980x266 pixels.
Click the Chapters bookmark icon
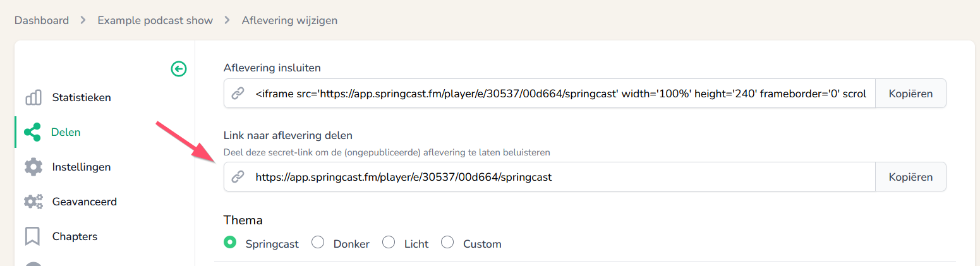pyautogui.click(x=32, y=237)
